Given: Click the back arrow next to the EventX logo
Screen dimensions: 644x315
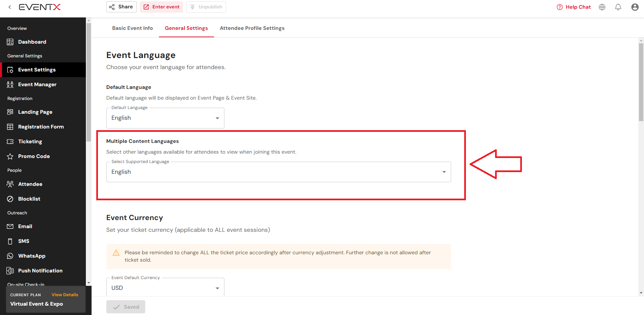Looking at the screenshot, I should pyautogui.click(x=10, y=7).
